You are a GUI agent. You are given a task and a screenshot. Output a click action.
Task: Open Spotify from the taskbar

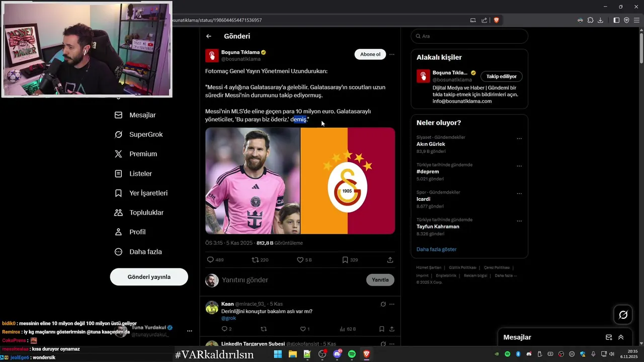352,354
